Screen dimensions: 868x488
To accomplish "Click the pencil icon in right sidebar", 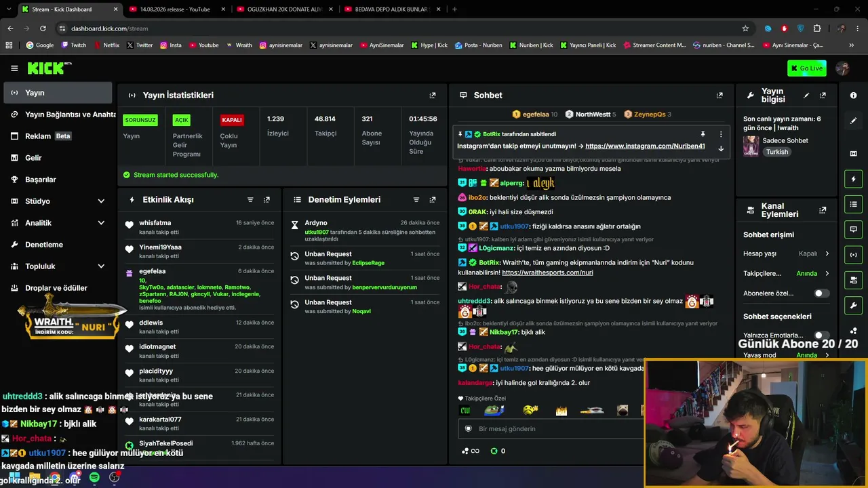I will 853,121.
